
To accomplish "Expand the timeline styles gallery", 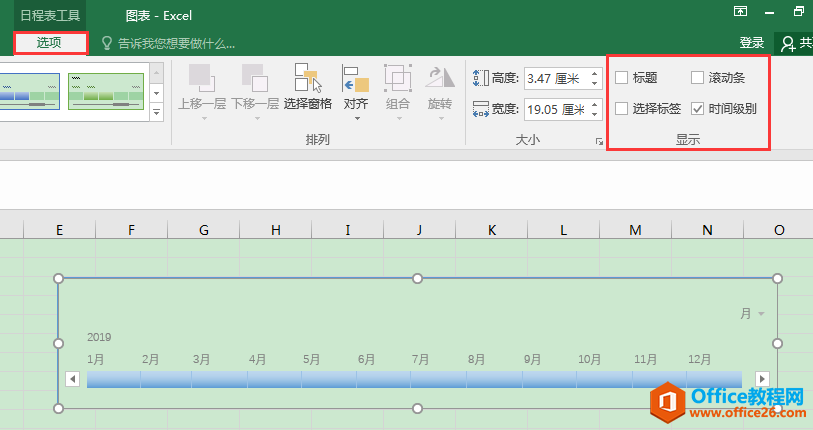I will (x=157, y=112).
